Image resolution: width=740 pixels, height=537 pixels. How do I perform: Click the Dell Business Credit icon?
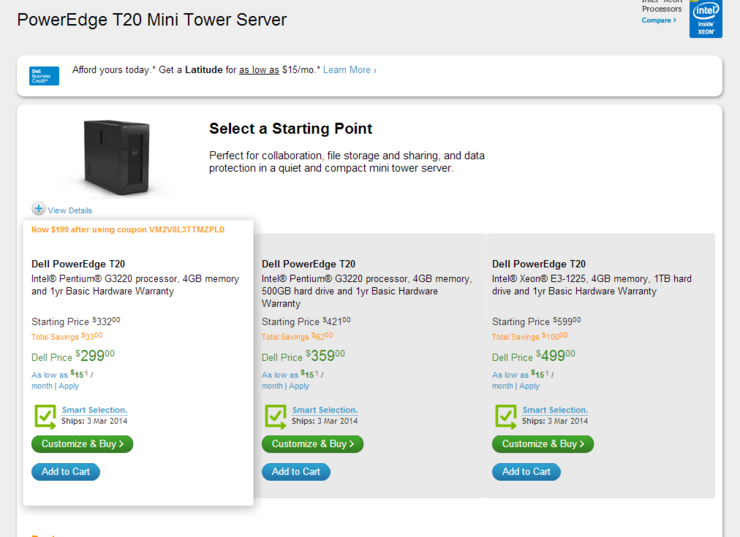(44, 76)
